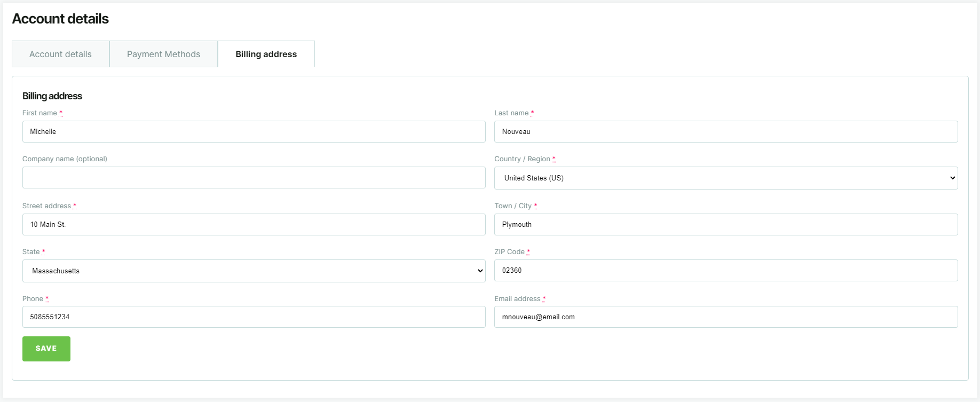The height and width of the screenshot is (402, 980).
Task: Click the 'Town / City' label
Action: [x=513, y=206]
